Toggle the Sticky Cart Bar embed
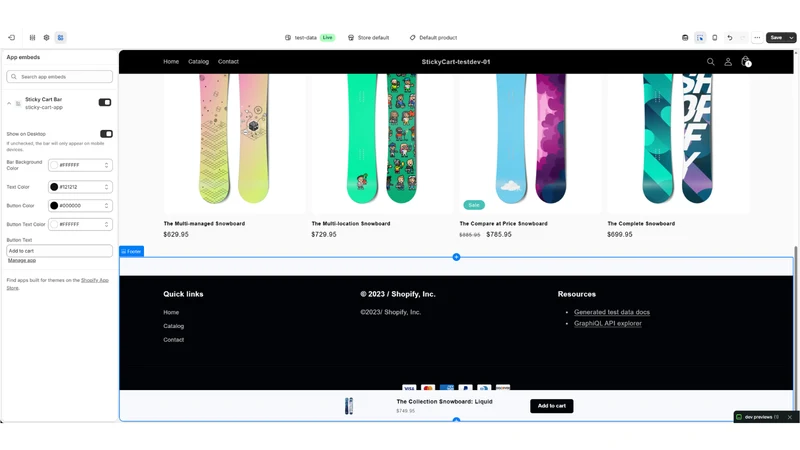This screenshot has height=450, width=800. (x=105, y=103)
